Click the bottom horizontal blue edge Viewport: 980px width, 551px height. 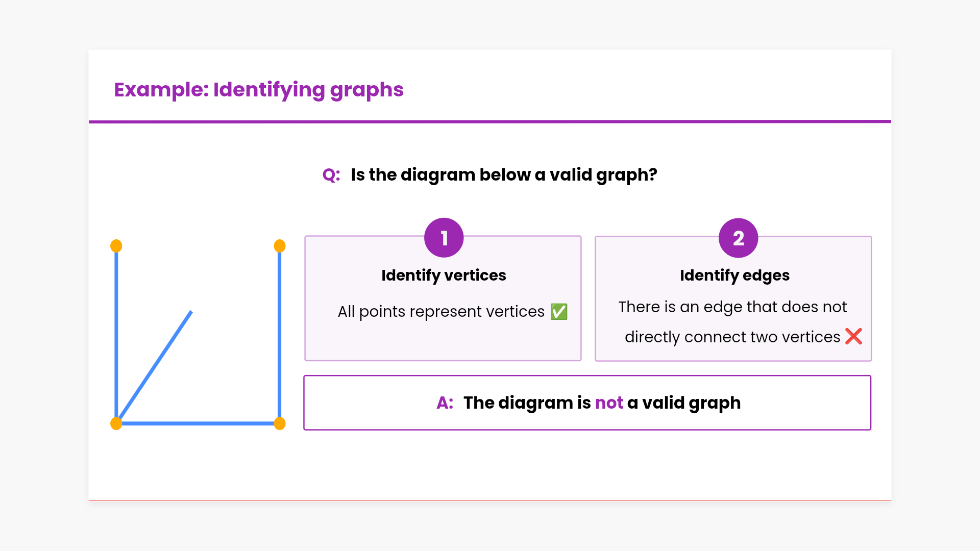[x=198, y=423]
